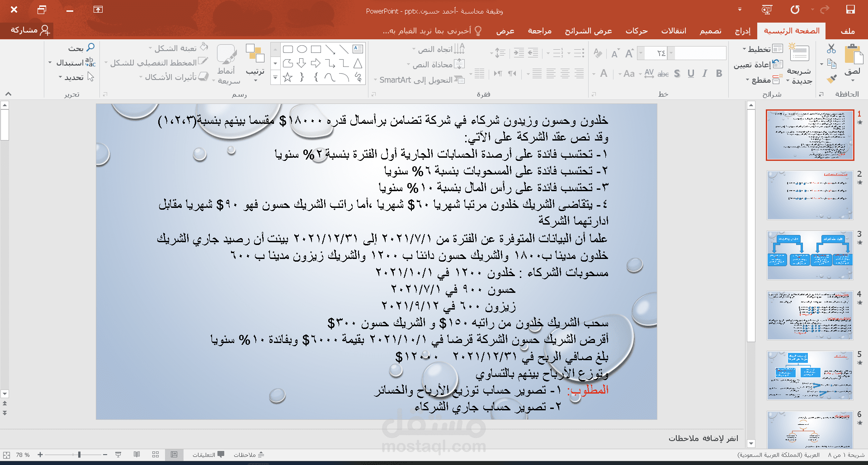Click the Reset (إعادة تعيين) icon
The image size is (868, 465).
coord(778,64)
